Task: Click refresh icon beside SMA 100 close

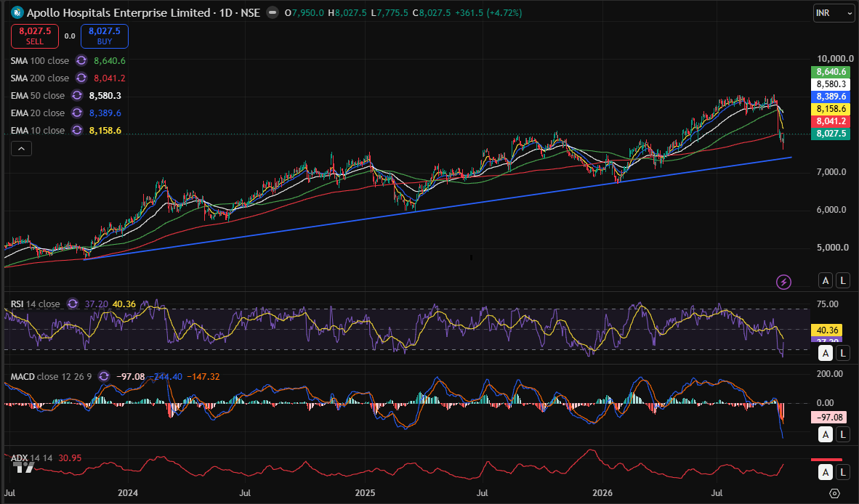Action: tap(81, 61)
